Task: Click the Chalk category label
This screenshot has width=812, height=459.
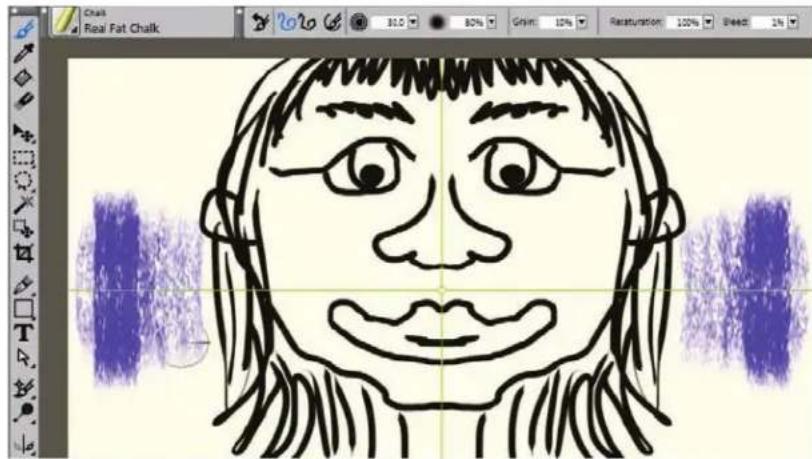Action: coord(95,12)
